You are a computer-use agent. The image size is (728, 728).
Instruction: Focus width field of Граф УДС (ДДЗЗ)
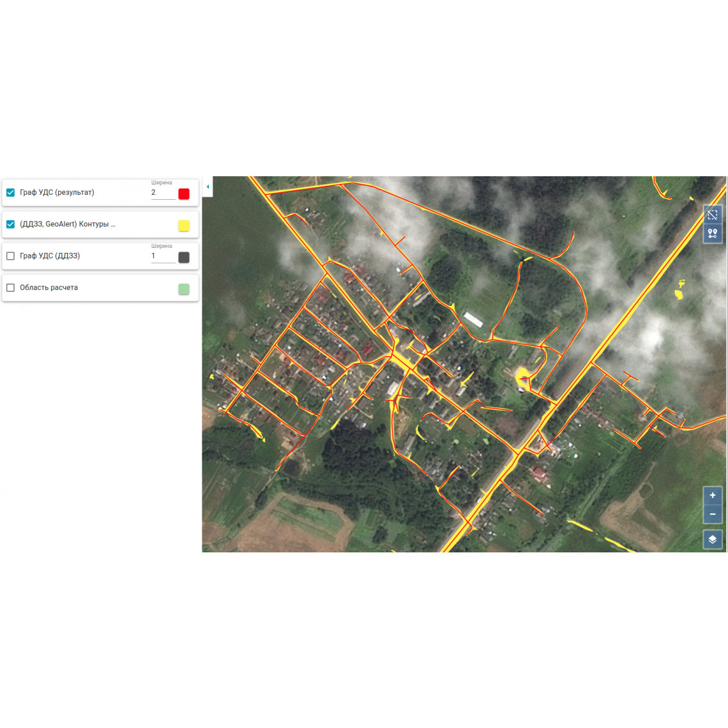pos(163,256)
